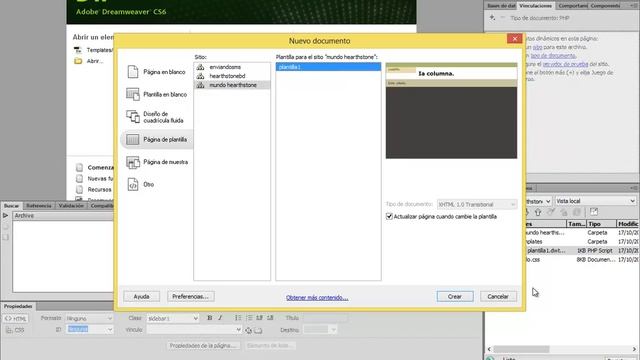Click Files panel scrollbar right arrow

click(634, 349)
